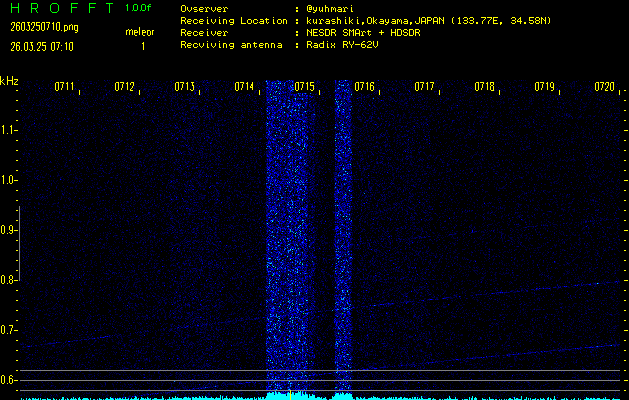The image size is (629, 400).
Task: Click the 0718 time marker
Action: [485, 87]
